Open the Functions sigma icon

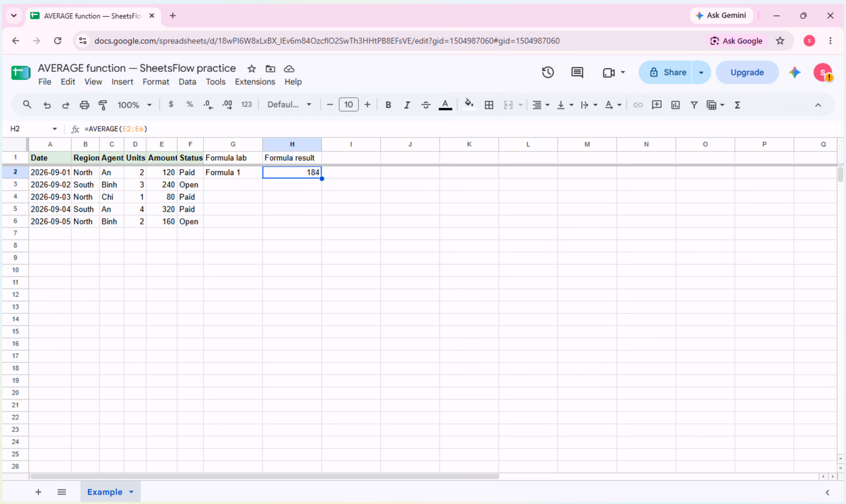pos(737,105)
